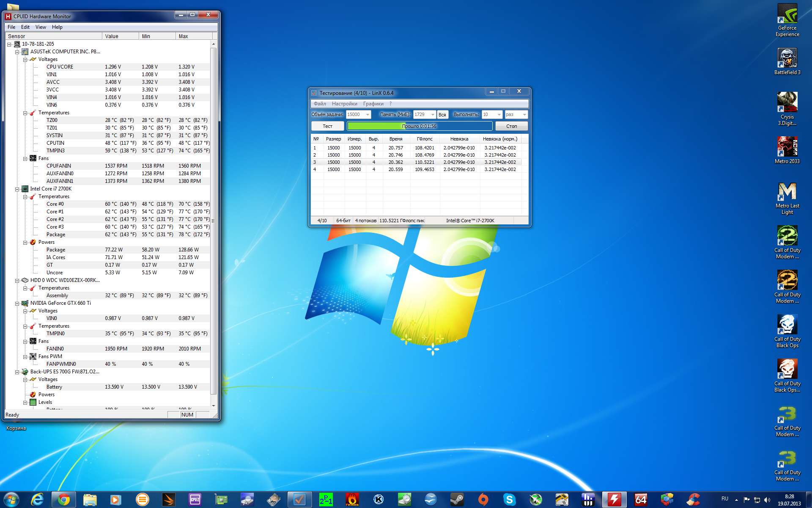
Task: Click the CPU-Z taskbar icon
Action: tap(195, 500)
